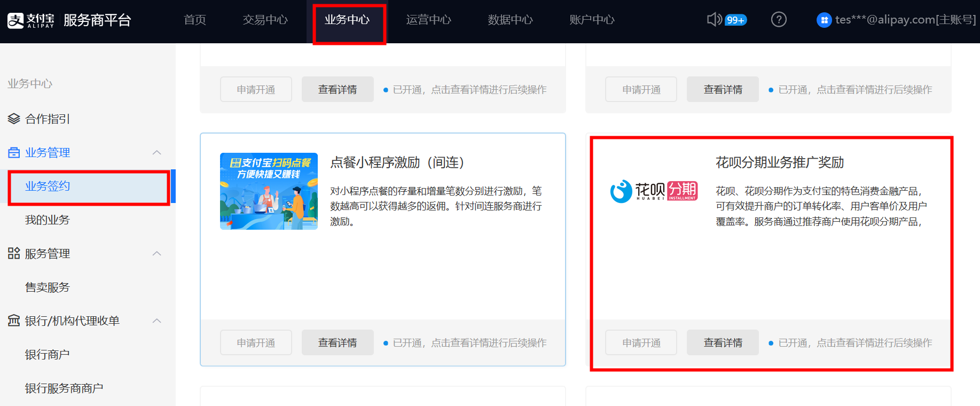Click 申请开通 in the top-right card
The width and height of the screenshot is (980, 406).
point(641,89)
